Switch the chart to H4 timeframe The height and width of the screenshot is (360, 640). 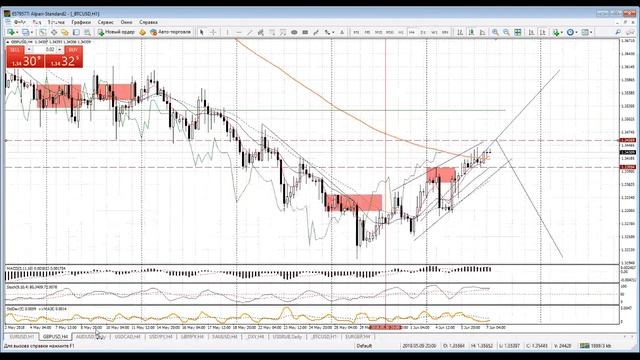[x=412, y=32]
